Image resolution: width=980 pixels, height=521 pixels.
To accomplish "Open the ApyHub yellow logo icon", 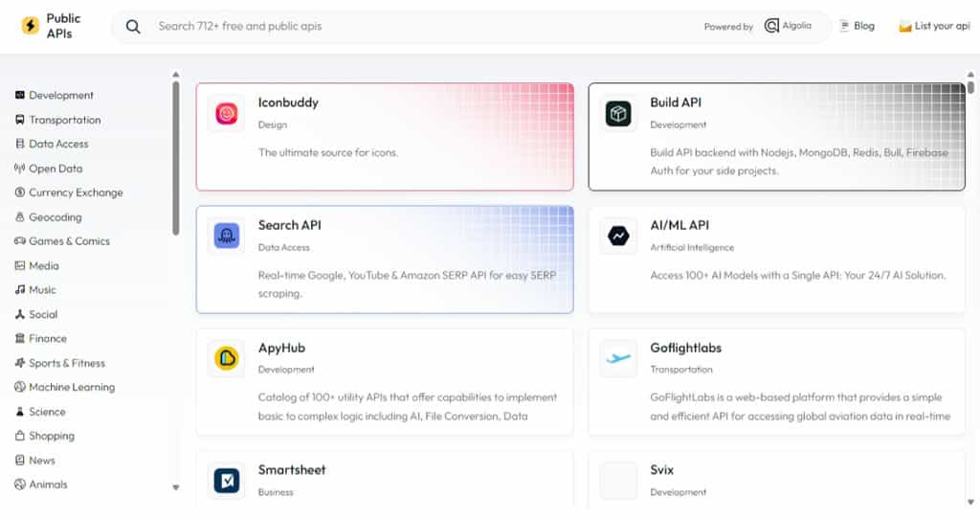I will coord(226,358).
